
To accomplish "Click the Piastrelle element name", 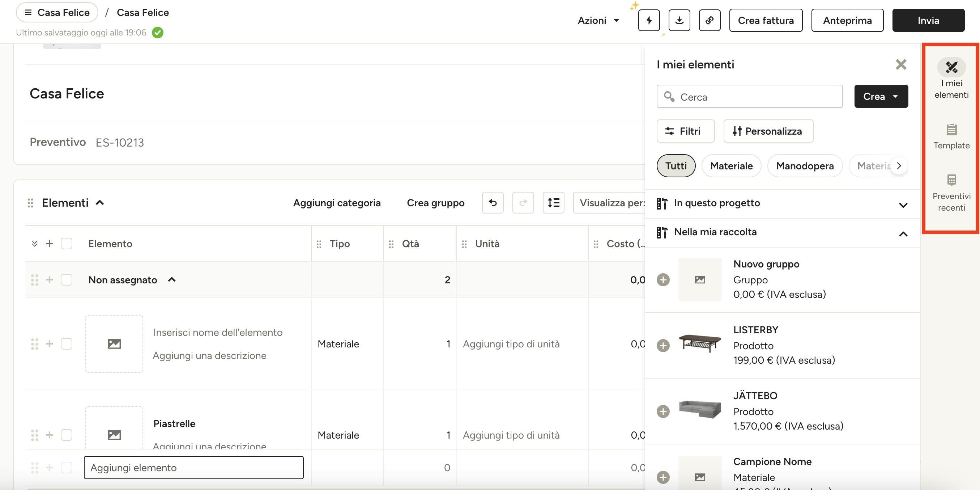I will [174, 424].
